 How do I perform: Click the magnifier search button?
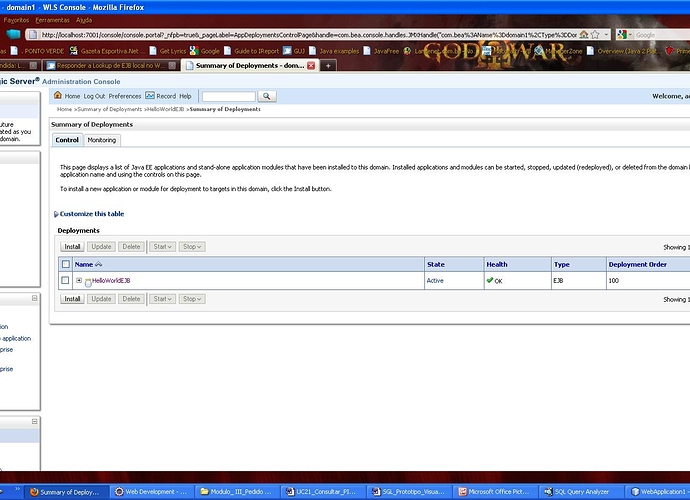267,96
